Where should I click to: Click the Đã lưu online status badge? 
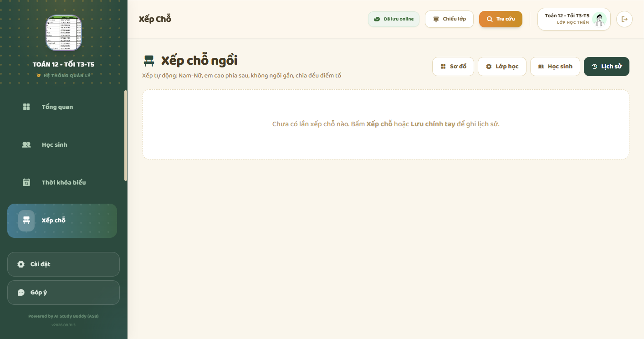394,19
